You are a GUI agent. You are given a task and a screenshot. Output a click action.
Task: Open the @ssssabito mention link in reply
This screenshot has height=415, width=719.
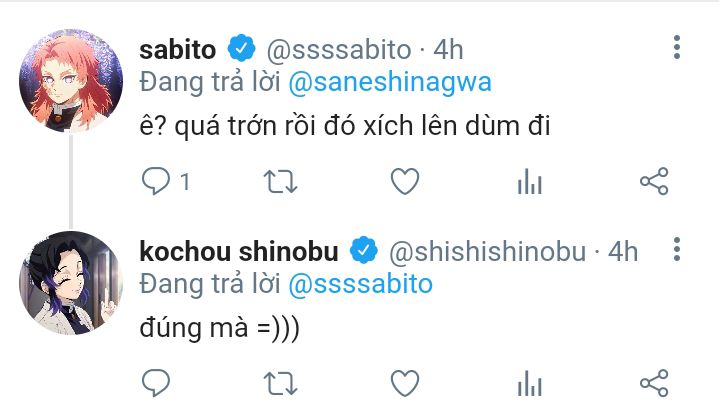point(360,283)
